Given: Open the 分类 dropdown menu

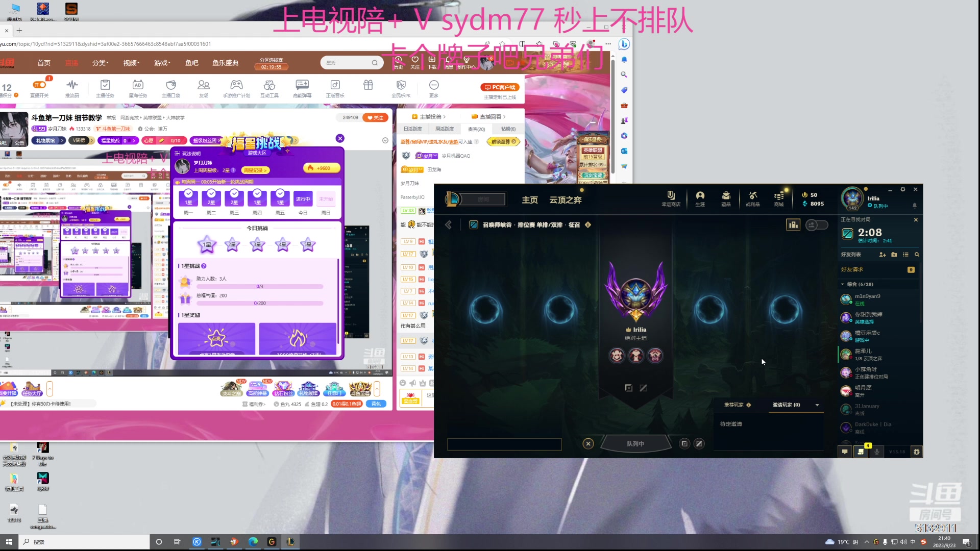Looking at the screenshot, I should point(100,63).
